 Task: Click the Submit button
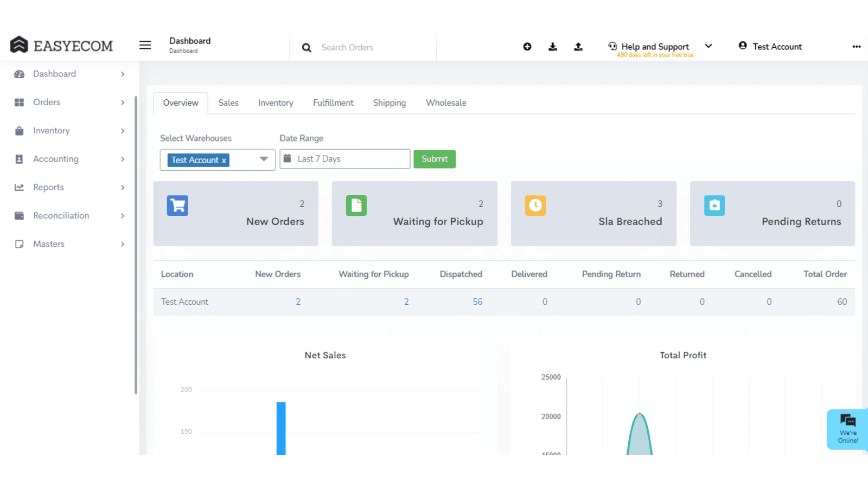(x=434, y=159)
